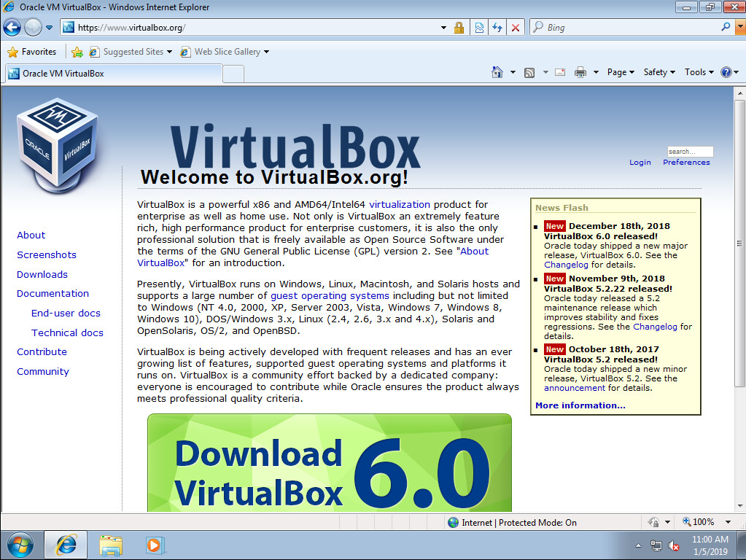Click the status bar privacy shield icon
The height and width of the screenshot is (560, 746).
coord(653,522)
